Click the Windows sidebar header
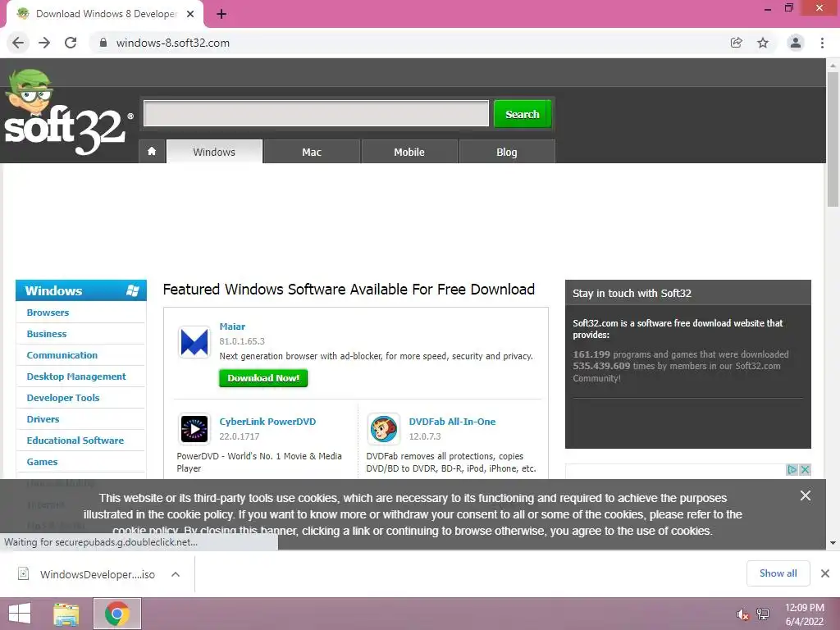Viewport: 840px width, 630px height. pyautogui.click(x=81, y=290)
